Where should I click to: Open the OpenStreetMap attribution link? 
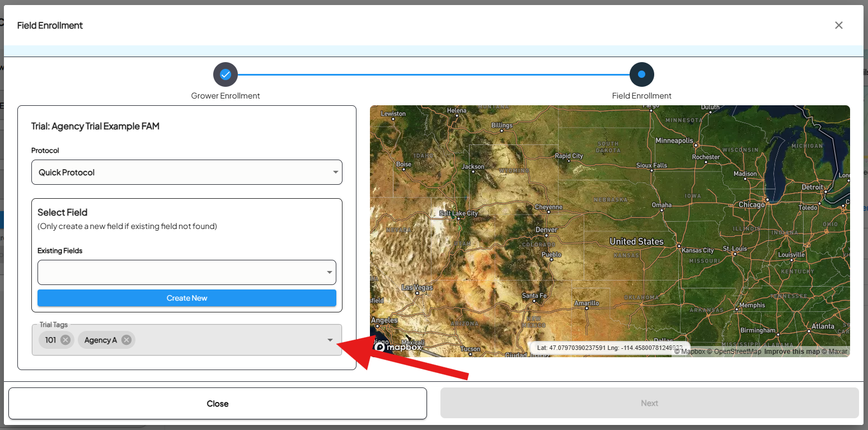[734, 352]
